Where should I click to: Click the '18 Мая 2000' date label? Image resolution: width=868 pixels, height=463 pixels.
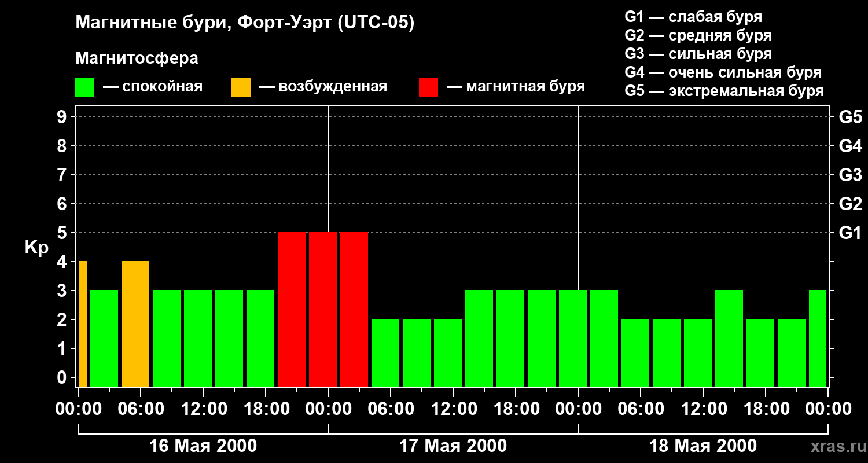click(703, 446)
